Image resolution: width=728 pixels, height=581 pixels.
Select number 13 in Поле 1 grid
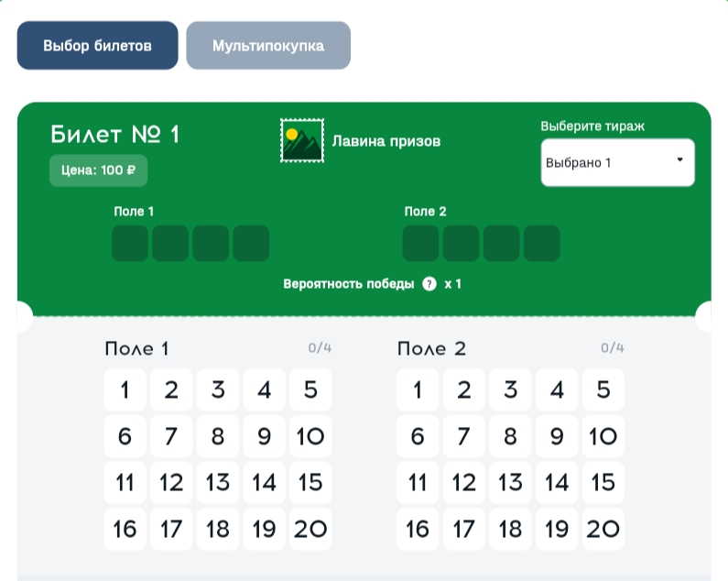click(218, 482)
